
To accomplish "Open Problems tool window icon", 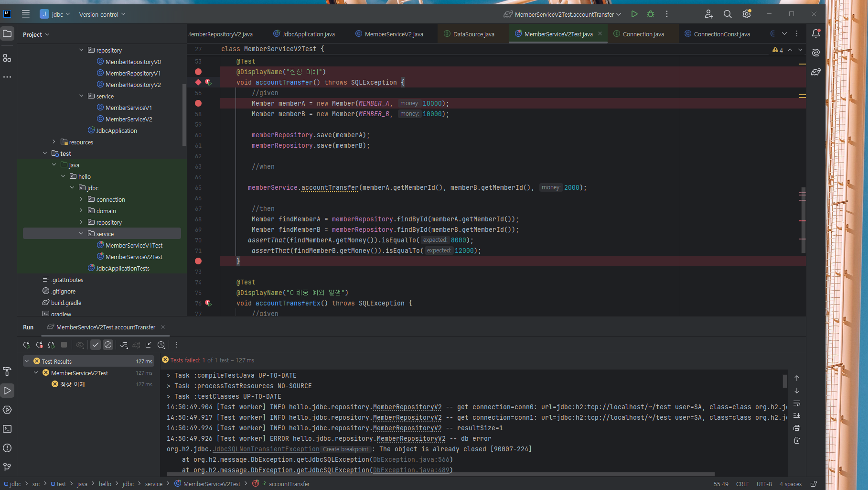I will click(7, 448).
